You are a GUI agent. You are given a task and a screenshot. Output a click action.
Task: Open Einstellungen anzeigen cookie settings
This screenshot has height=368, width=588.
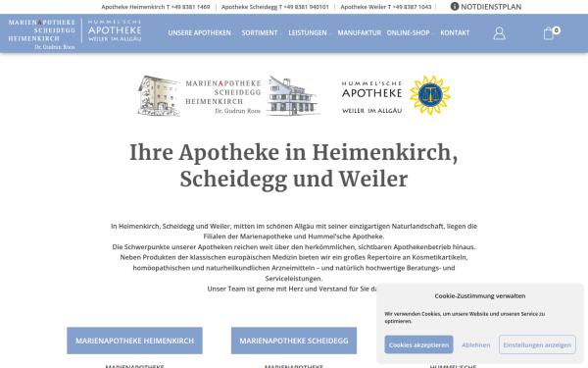tap(537, 344)
